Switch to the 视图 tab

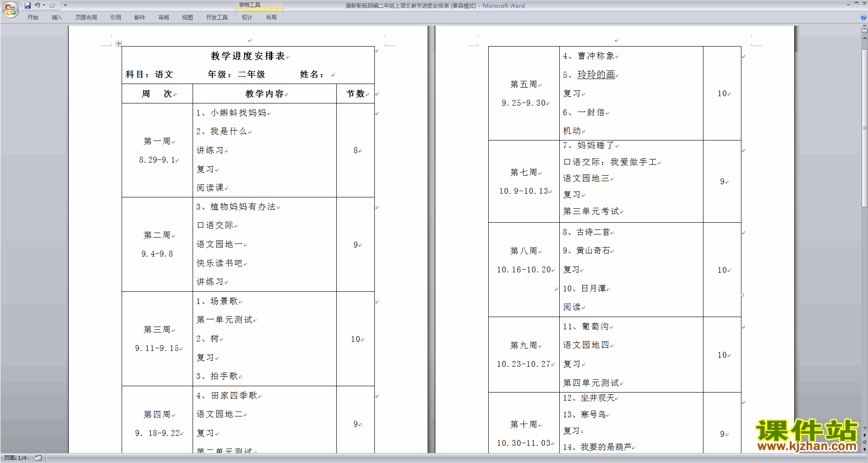(x=188, y=18)
